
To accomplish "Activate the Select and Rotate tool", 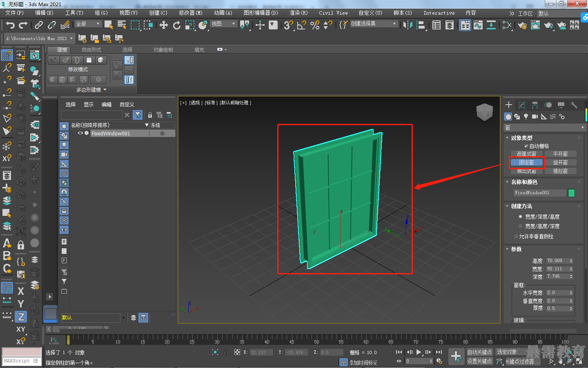I will [x=177, y=25].
